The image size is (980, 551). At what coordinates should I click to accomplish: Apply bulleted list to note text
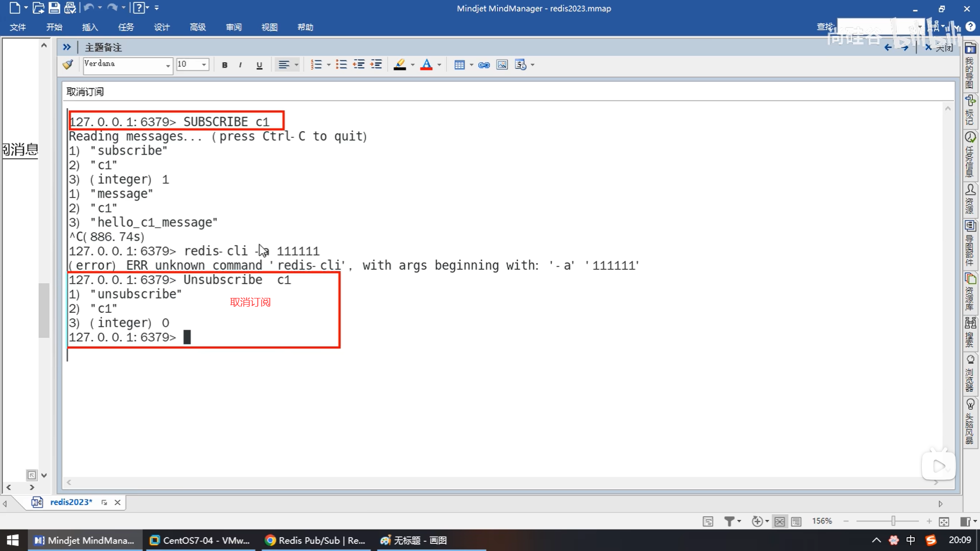(341, 65)
